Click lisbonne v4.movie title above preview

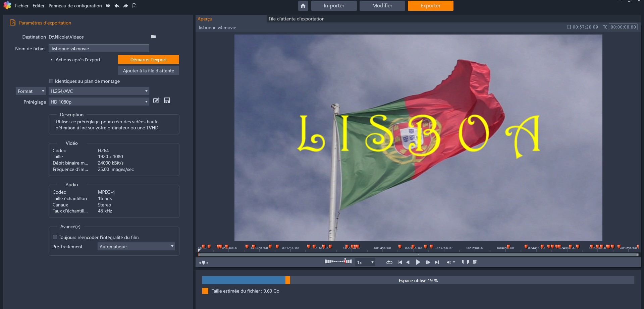coord(217,27)
